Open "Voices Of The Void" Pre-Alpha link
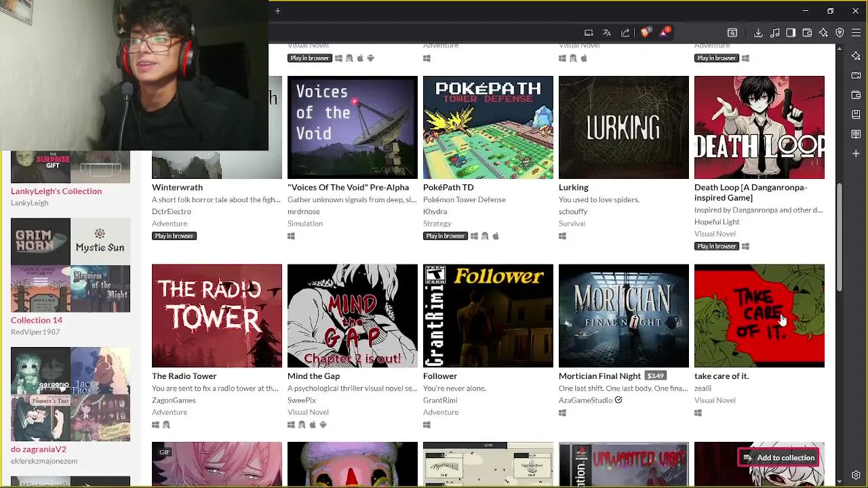868x488 pixels. click(x=348, y=187)
